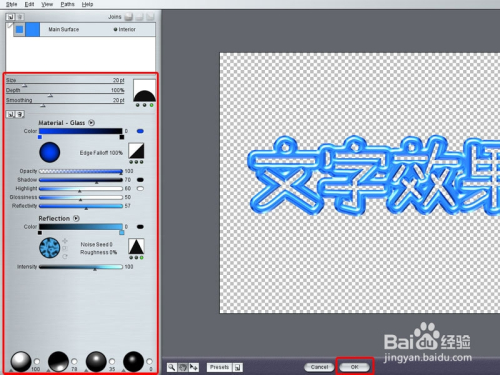Click the semicircle bevel profile preview
This screenshot has height=375, width=500.
pos(144,90)
